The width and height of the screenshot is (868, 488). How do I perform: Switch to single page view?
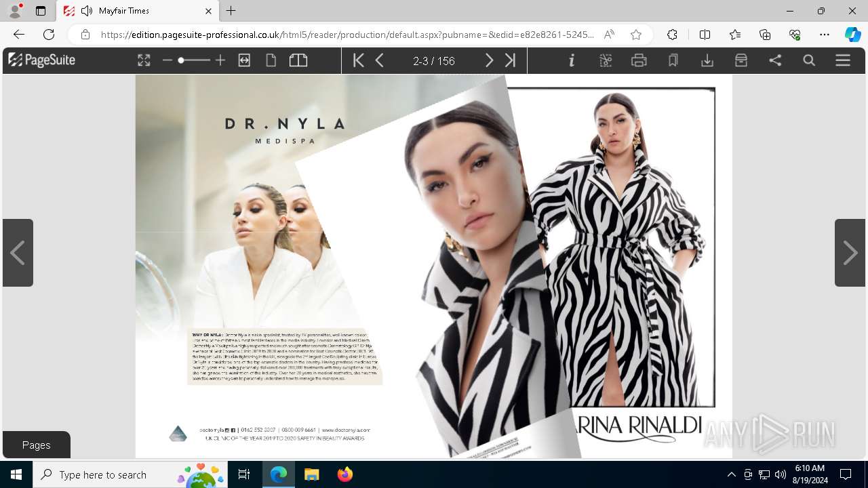click(x=271, y=60)
